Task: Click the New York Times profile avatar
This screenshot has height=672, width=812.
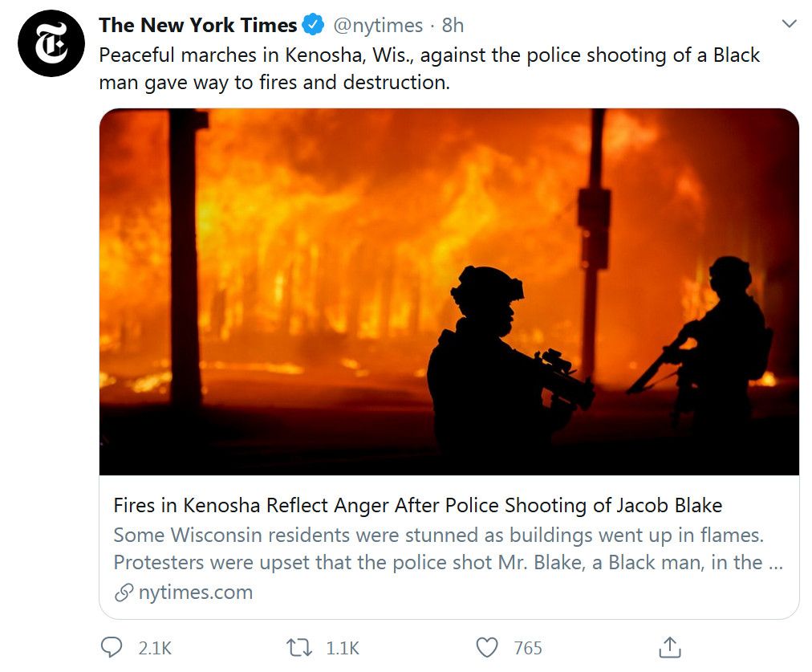Action: coord(50,43)
